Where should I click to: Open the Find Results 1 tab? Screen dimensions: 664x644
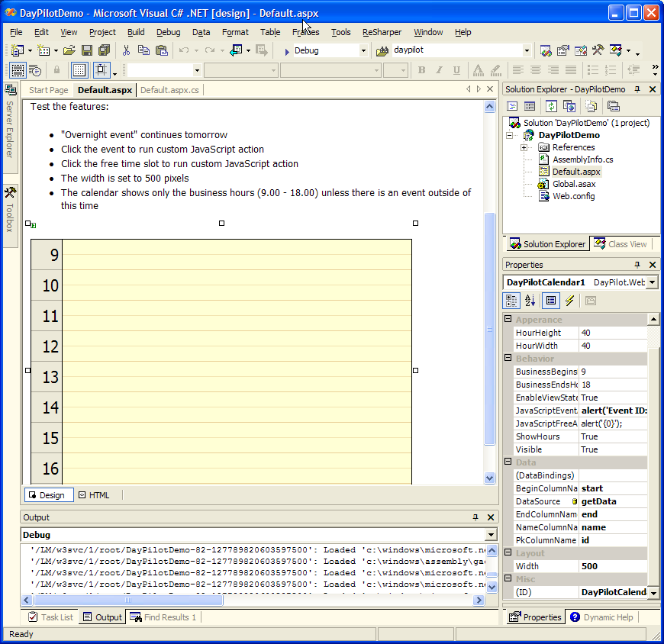coord(163,617)
